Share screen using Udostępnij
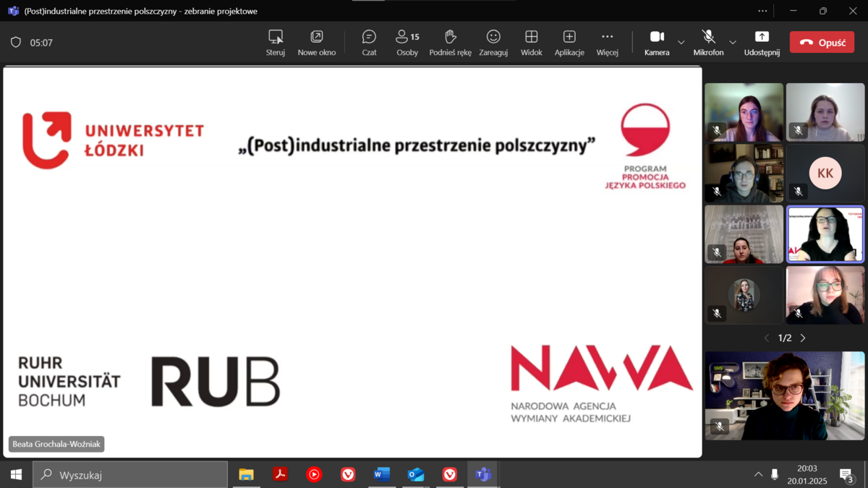The width and height of the screenshot is (868, 488). pyautogui.click(x=762, y=43)
